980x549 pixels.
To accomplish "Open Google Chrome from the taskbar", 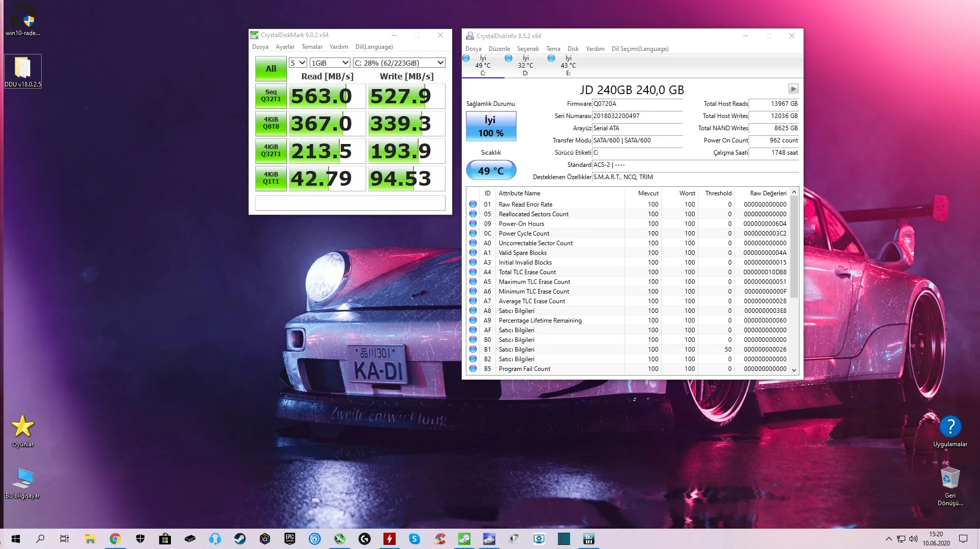I will [x=115, y=539].
